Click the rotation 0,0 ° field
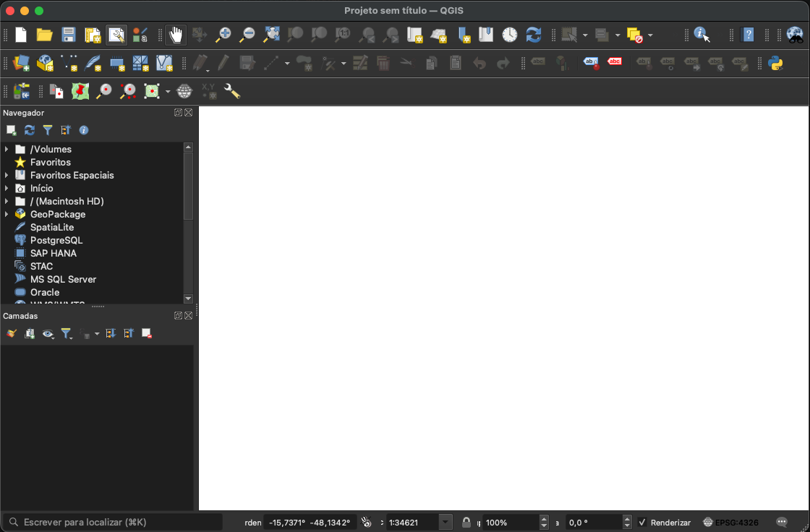 point(594,522)
